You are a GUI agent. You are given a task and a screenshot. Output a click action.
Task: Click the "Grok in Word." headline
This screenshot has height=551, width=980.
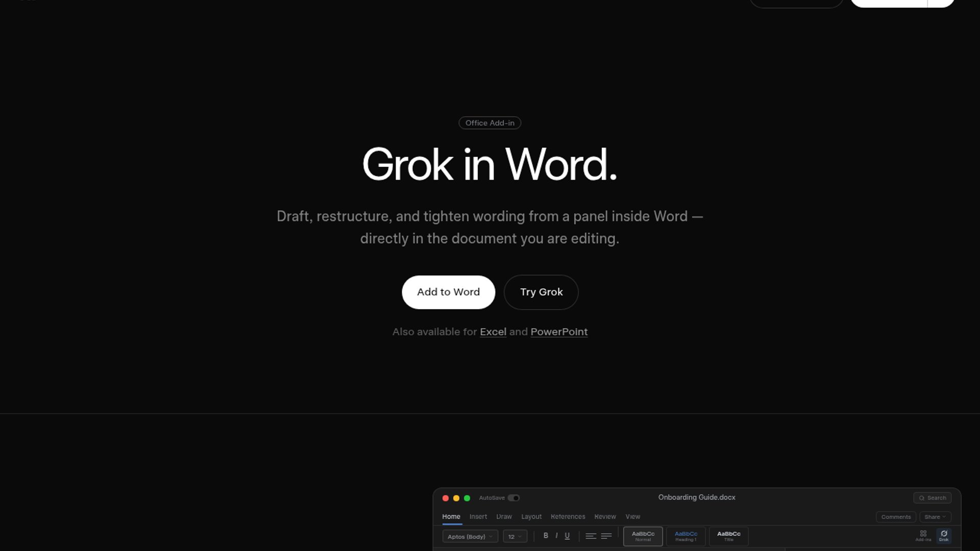coord(490,165)
